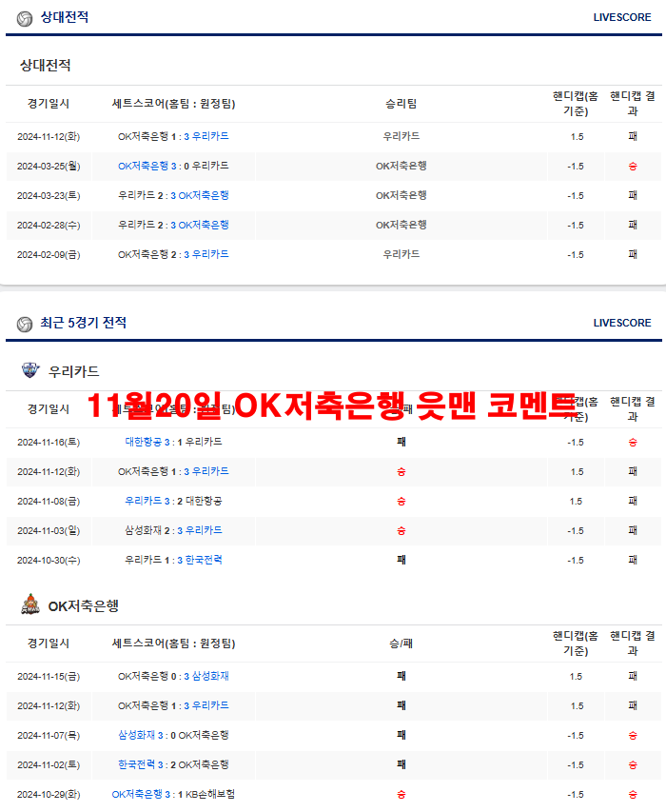Click the 우리카드 link in the 2024-11-03 row

click(x=204, y=530)
